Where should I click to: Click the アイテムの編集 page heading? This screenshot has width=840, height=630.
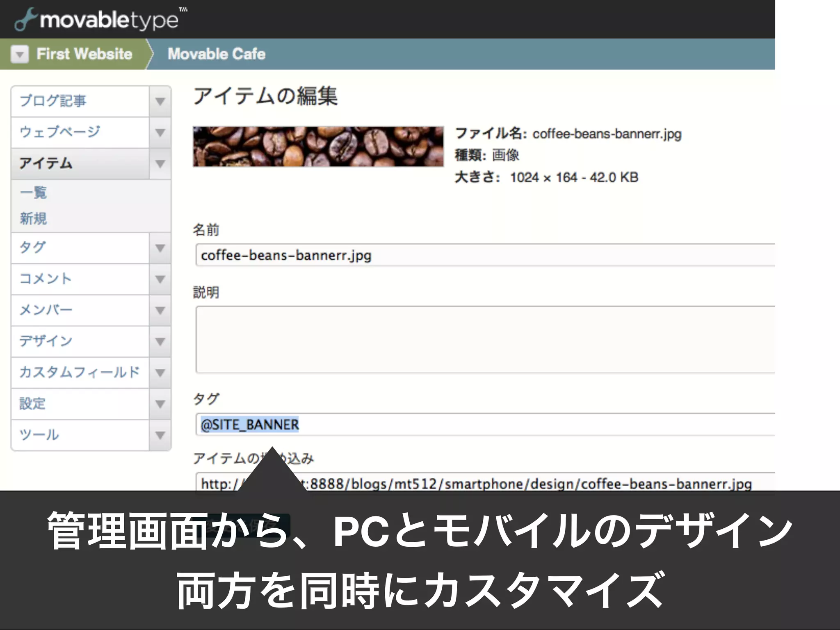265,96
